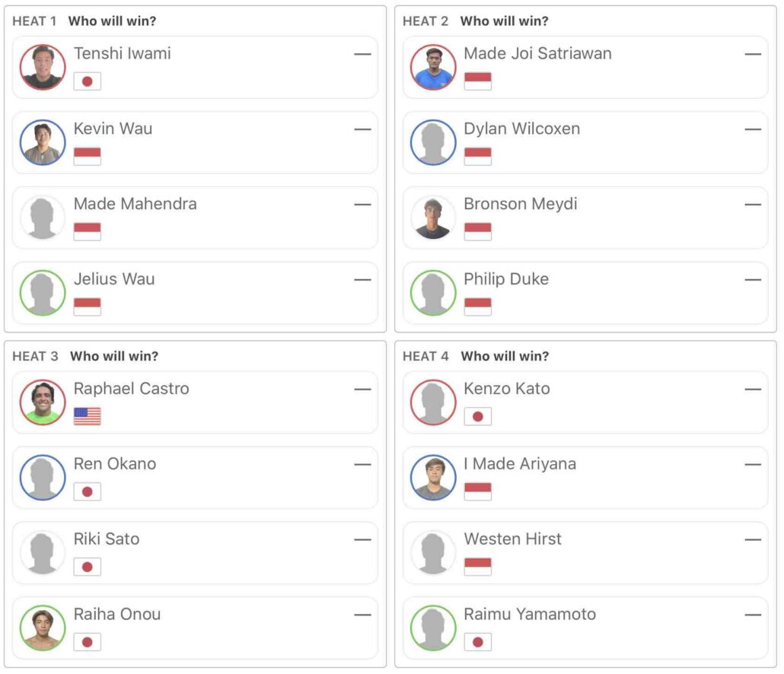Click the dash next to Jelius Wau
The image size is (784, 674).
(362, 280)
